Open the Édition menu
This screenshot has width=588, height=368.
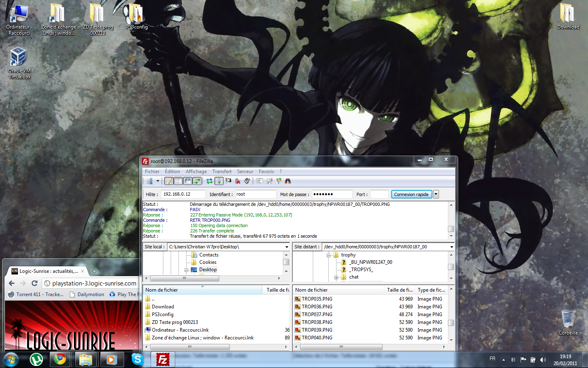(x=172, y=172)
